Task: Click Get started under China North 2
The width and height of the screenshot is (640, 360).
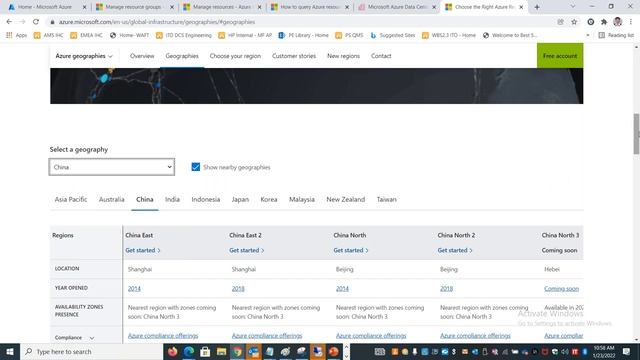Action: click(x=455, y=250)
